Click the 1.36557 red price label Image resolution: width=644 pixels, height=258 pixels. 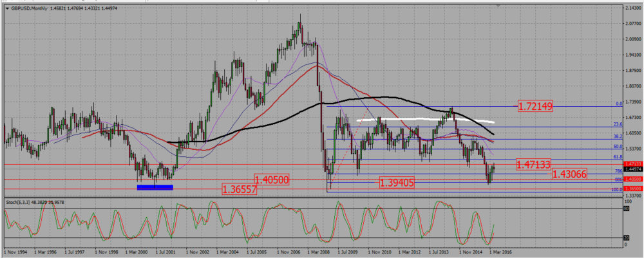point(240,190)
